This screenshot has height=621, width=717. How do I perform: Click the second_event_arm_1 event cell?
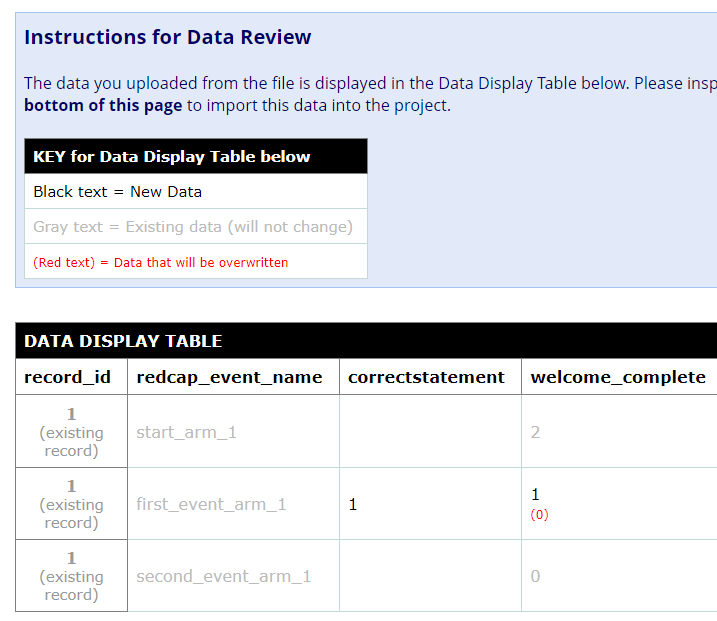tap(224, 576)
